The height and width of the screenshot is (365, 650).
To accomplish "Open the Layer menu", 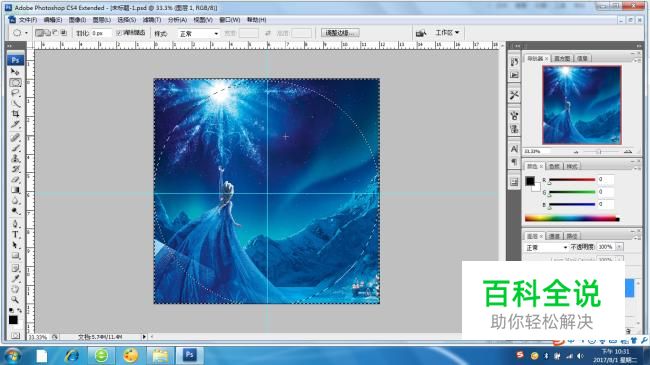I will click(x=102, y=20).
